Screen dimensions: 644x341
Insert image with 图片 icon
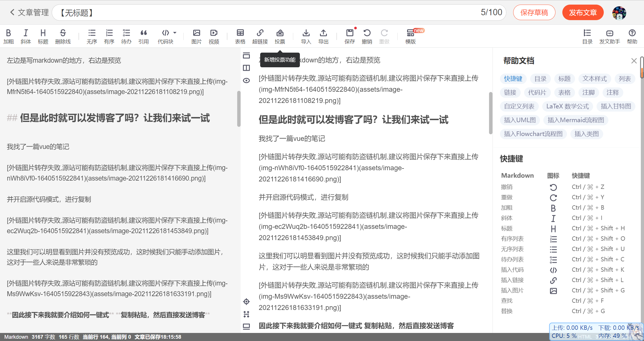click(197, 37)
